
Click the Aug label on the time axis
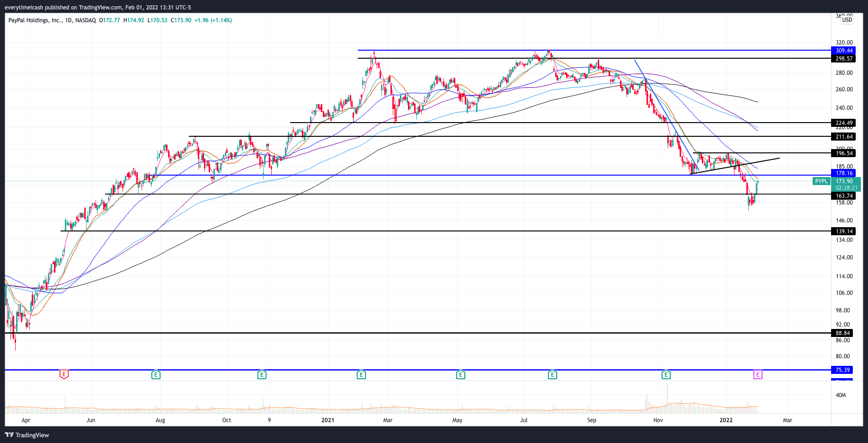[x=160, y=420]
